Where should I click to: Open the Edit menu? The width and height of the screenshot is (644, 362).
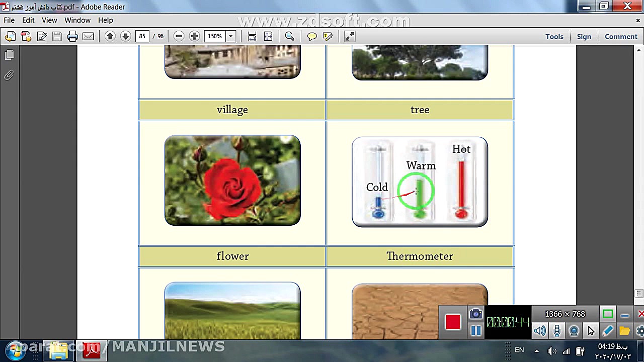tap(28, 20)
